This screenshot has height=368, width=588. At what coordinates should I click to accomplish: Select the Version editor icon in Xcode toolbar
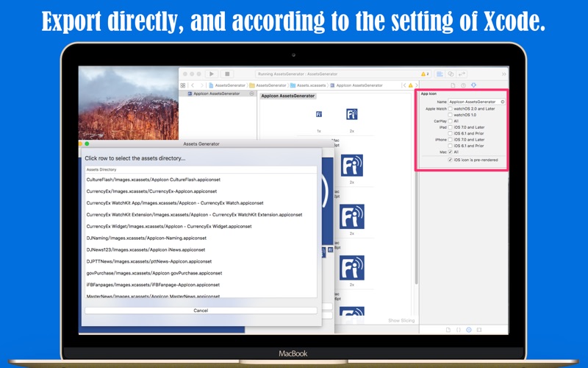(462, 74)
